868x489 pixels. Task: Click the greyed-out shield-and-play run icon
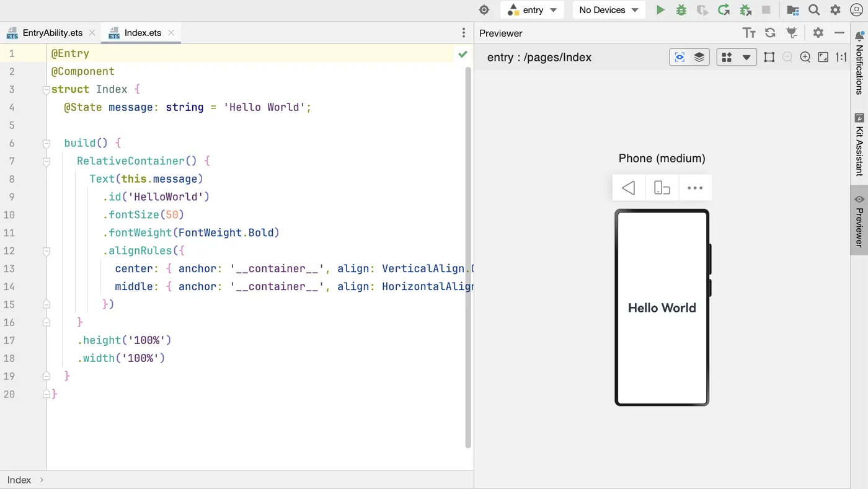(x=702, y=10)
